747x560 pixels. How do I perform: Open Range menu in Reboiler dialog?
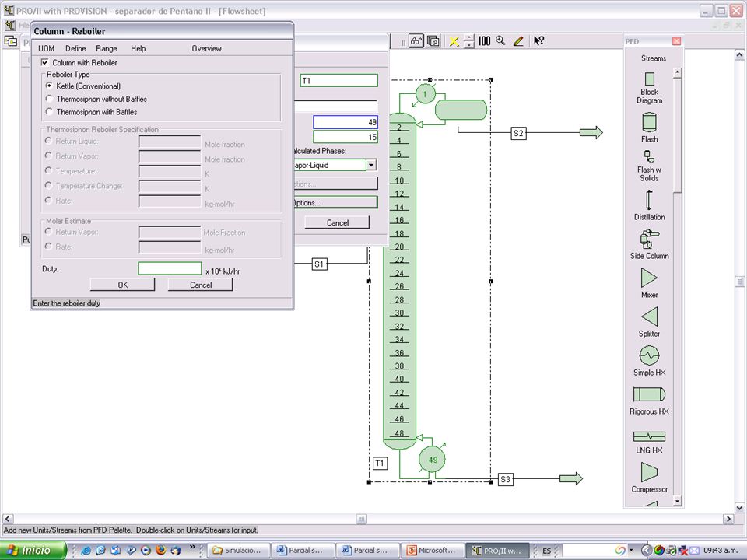[107, 48]
